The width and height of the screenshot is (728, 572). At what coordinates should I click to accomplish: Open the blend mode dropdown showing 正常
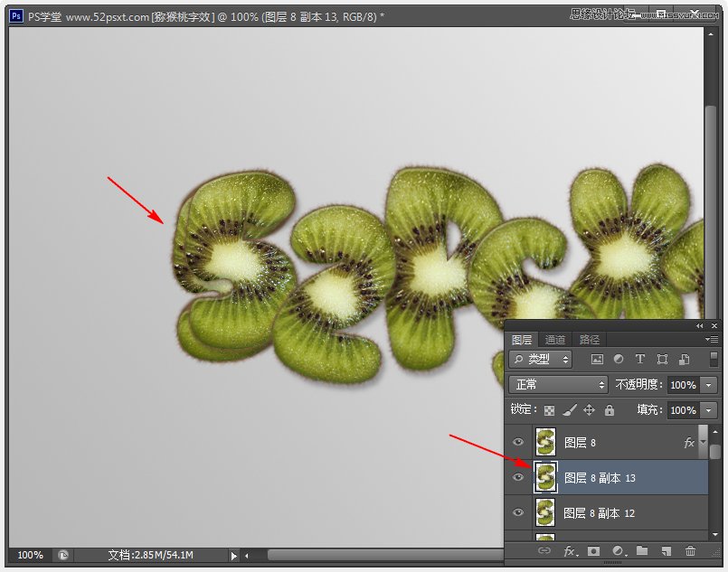pyautogui.click(x=558, y=384)
